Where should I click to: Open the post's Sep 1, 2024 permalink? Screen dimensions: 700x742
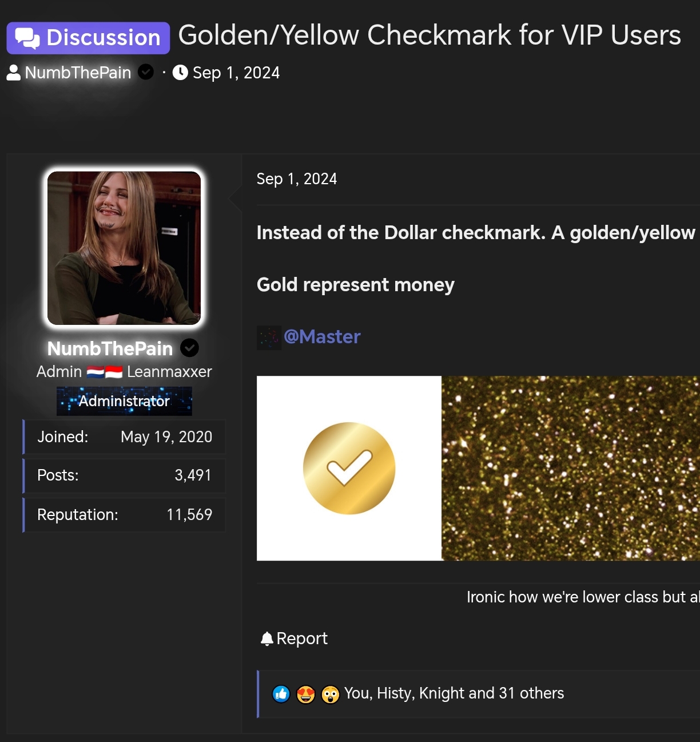coord(297,179)
